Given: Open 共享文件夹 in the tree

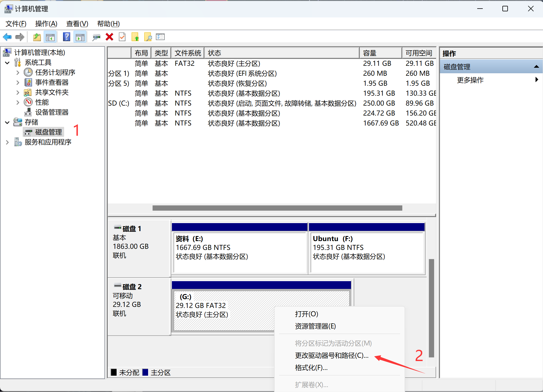Looking at the screenshot, I should (52, 92).
